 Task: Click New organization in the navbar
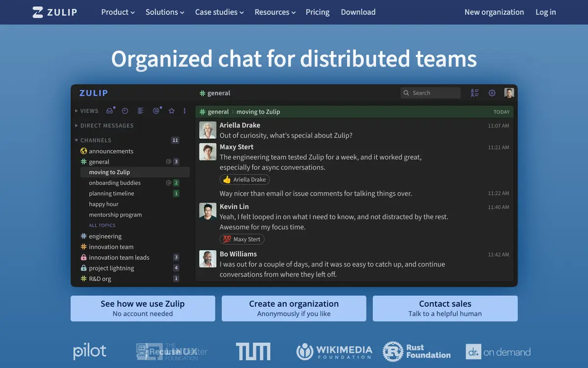pos(494,12)
